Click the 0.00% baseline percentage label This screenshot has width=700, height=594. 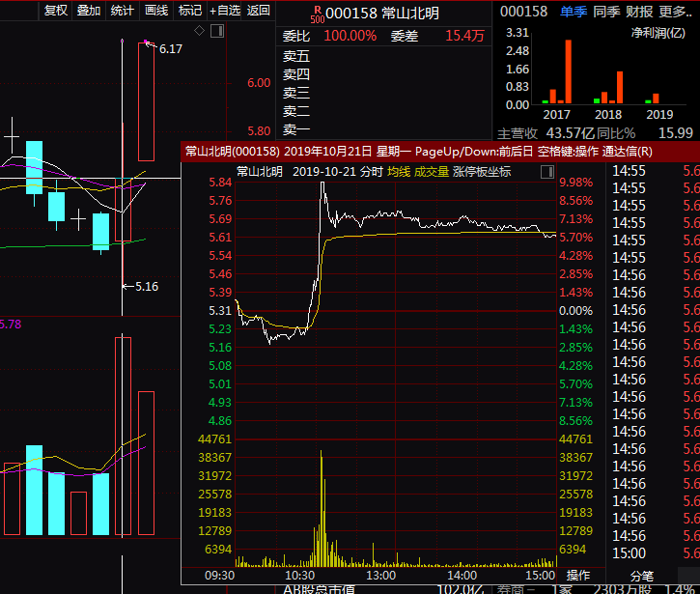pos(575,311)
